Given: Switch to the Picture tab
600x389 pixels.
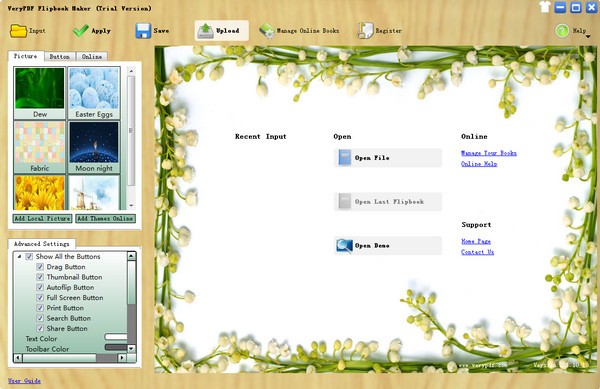Looking at the screenshot, I should (26, 56).
